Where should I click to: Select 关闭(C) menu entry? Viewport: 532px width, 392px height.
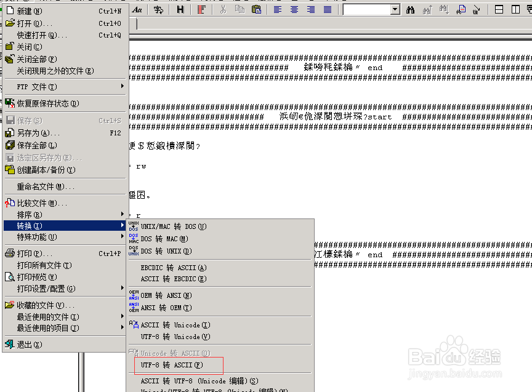65,47
